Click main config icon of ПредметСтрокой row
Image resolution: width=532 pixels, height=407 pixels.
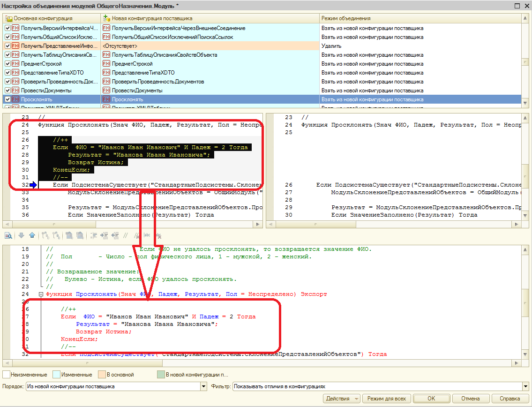pos(15,64)
